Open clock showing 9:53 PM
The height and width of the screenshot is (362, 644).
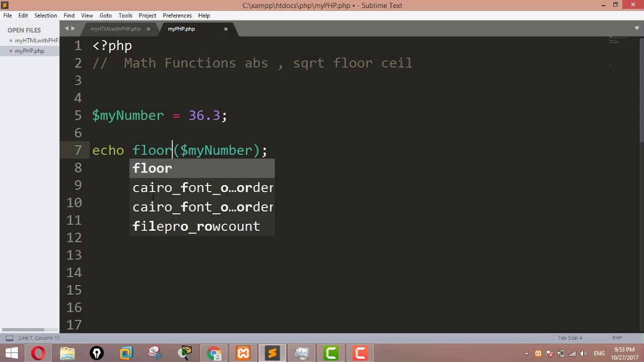[624, 353]
